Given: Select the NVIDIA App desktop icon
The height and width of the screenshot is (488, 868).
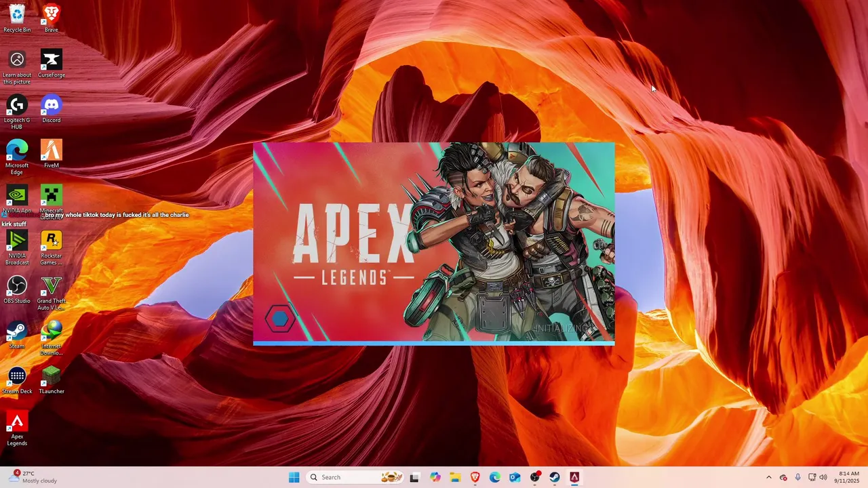Looking at the screenshot, I should click(17, 199).
